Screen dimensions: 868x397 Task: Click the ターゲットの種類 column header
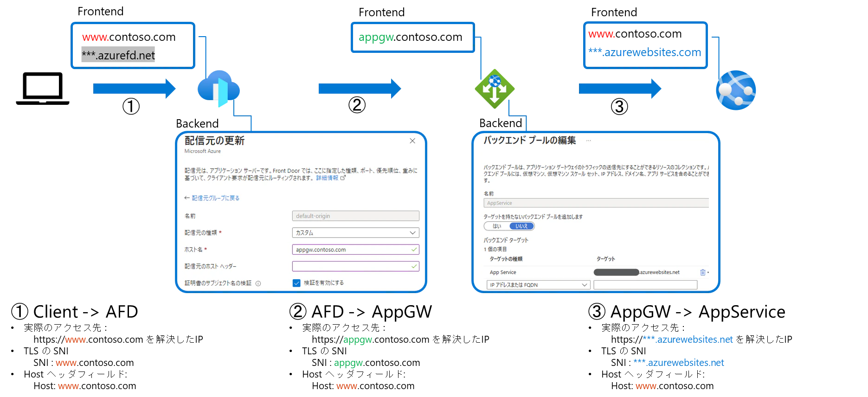(x=506, y=259)
